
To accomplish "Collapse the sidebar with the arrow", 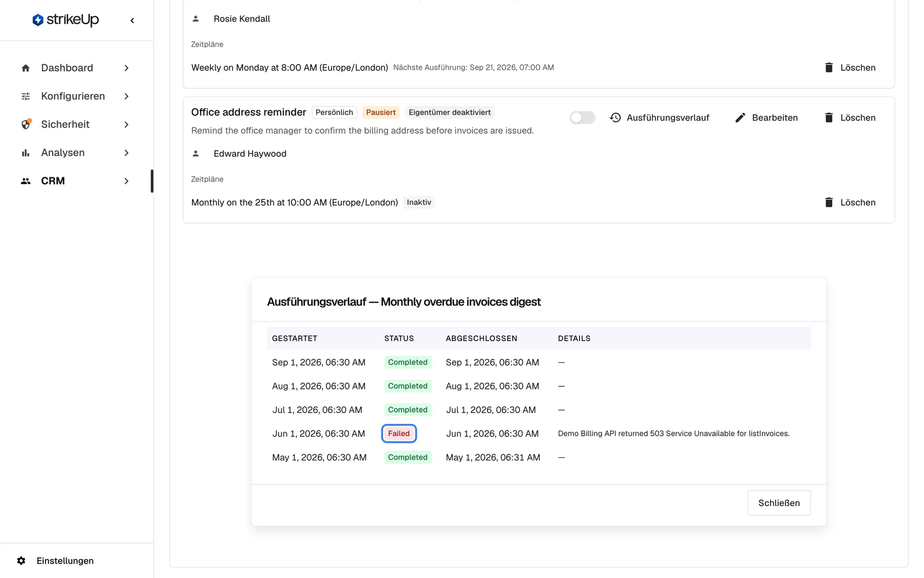I will (132, 21).
